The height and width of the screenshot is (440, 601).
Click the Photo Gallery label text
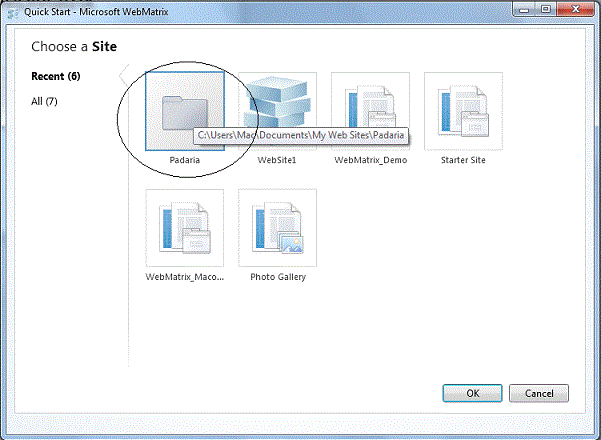pyautogui.click(x=278, y=277)
